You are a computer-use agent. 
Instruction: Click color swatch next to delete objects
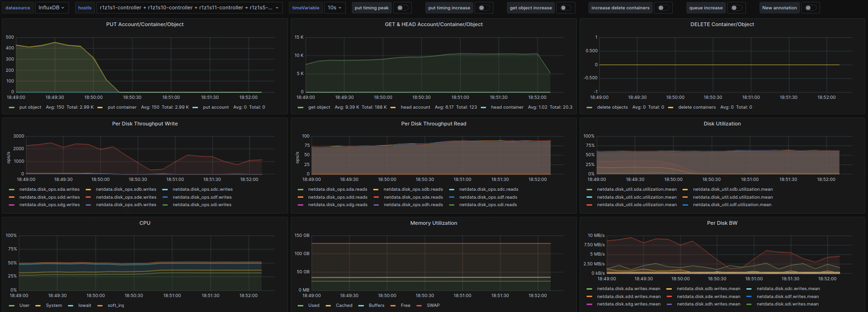pyautogui.click(x=589, y=107)
